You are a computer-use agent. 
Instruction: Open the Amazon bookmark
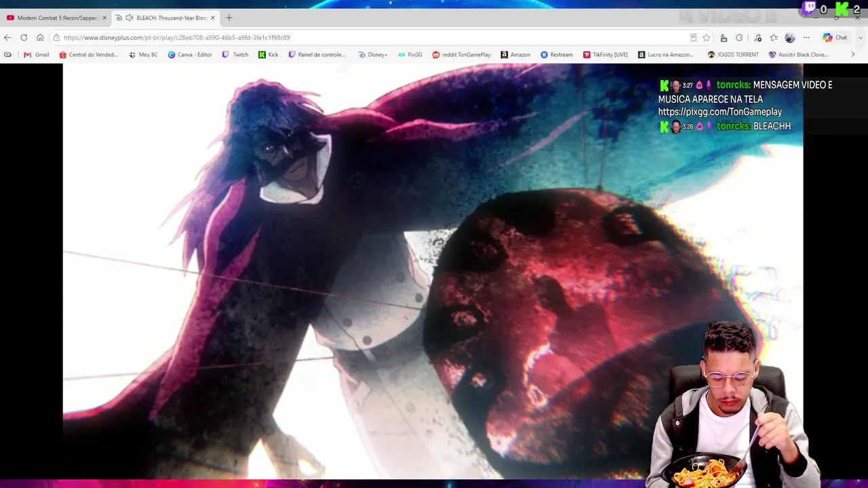(x=515, y=54)
